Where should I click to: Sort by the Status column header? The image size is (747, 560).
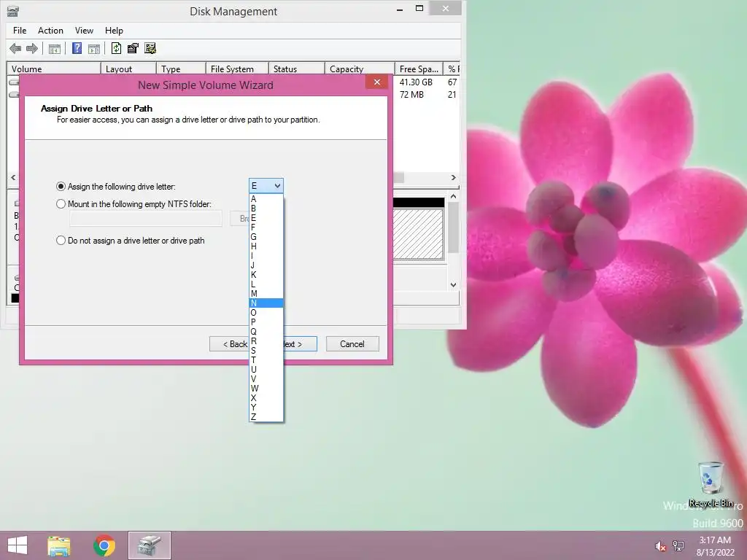click(297, 69)
